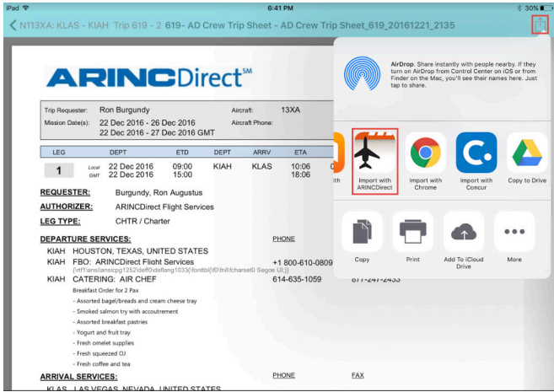
Task: Select Add To iCloud Drive
Action: tap(464, 240)
